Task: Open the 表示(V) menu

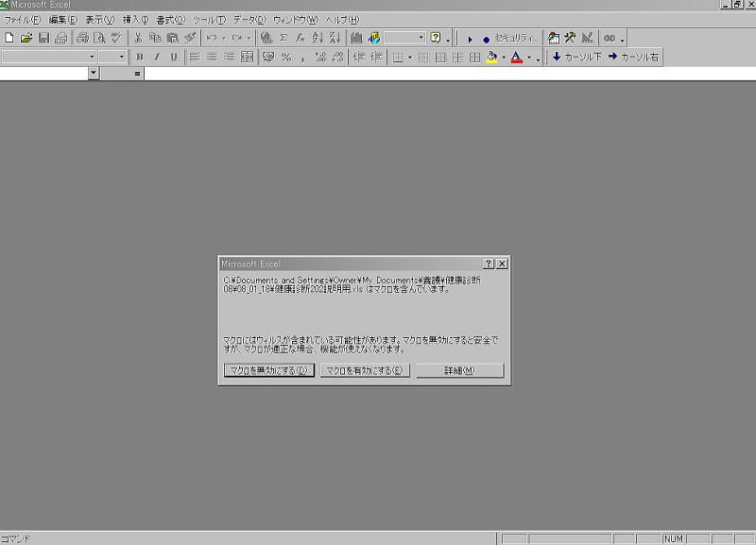Action: tap(100, 20)
